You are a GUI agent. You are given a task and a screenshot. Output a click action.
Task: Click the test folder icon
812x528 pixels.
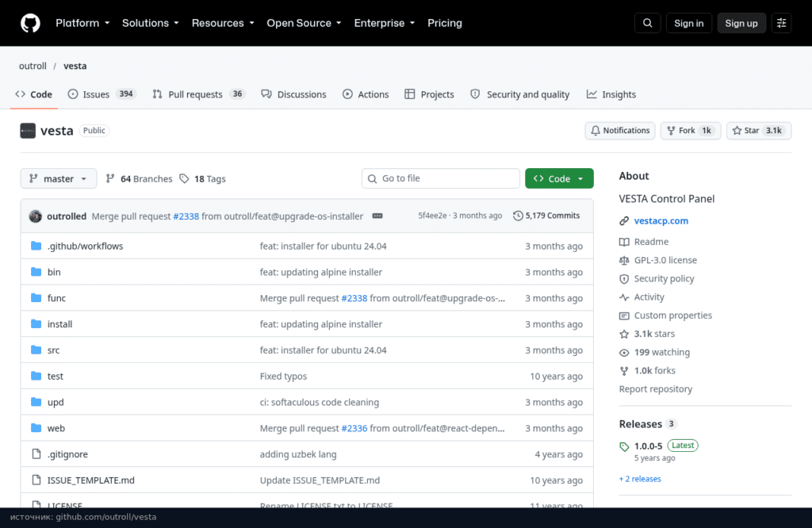[x=36, y=376]
